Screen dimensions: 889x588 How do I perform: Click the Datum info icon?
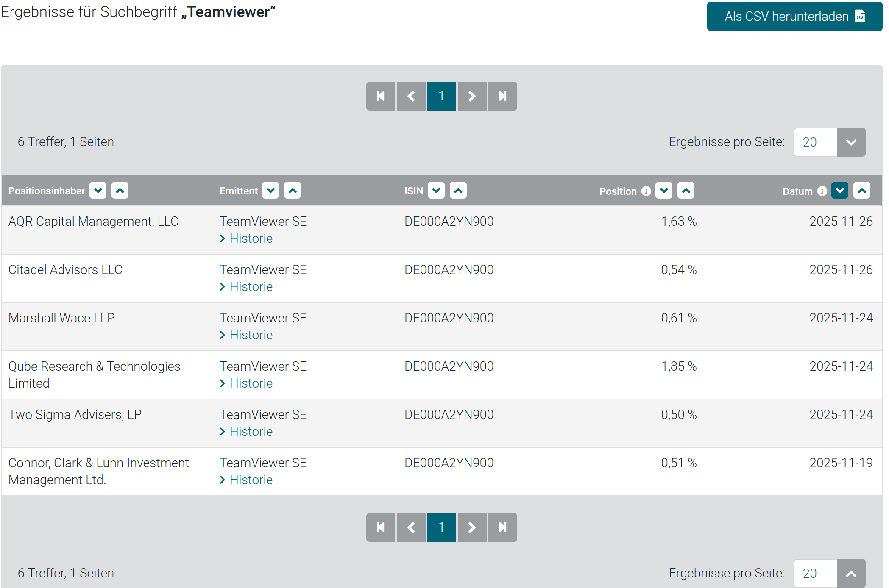(822, 191)
